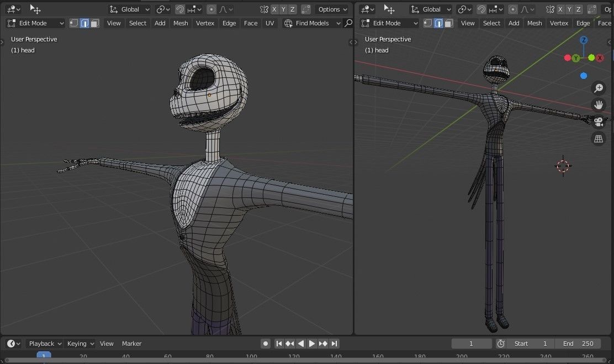Switch to vertex select mode in right viewport
The width and height of the screenshot is (614, 364).
427,24
